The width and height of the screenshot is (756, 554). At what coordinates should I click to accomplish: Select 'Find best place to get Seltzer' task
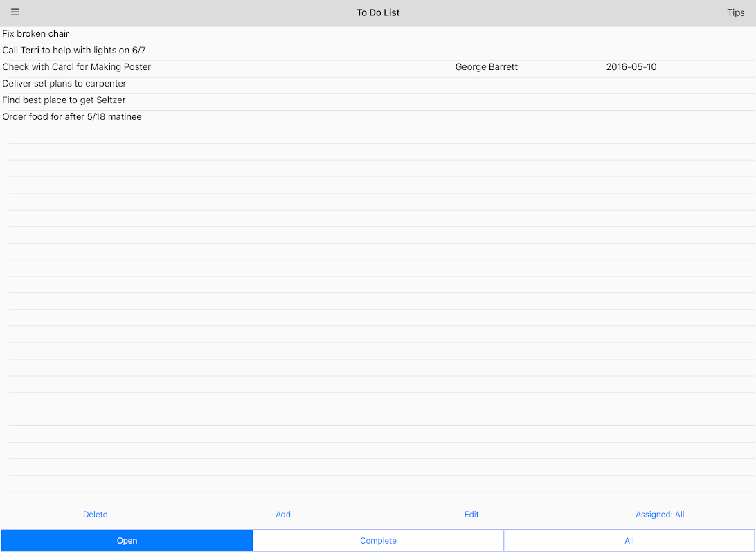pos(378,102)
